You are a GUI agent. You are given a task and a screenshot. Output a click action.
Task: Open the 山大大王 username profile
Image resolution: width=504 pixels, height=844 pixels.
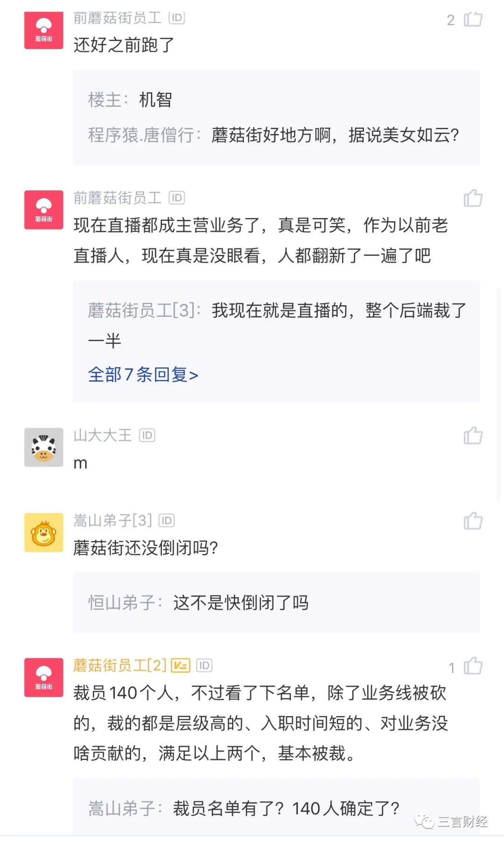pyautogui.click(x=103, y=436)
